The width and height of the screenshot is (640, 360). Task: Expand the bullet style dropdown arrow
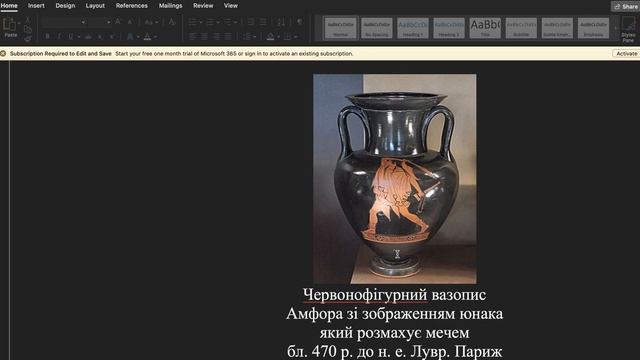[x=200, y=22]
